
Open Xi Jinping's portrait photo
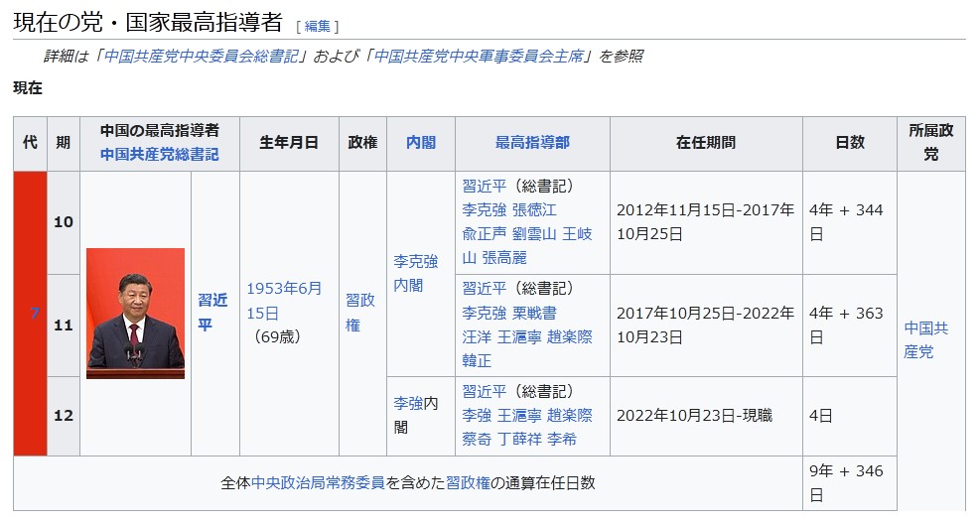tap(135, 314)
